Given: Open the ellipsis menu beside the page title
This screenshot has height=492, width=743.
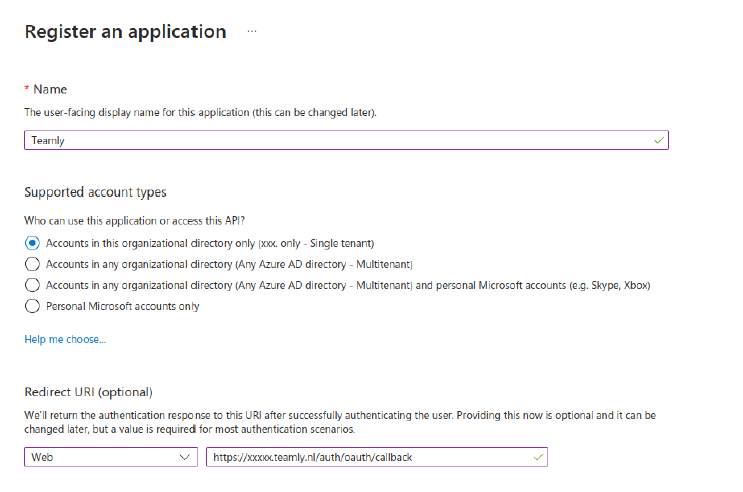Looking at the screenshot, I should [252, 31].
